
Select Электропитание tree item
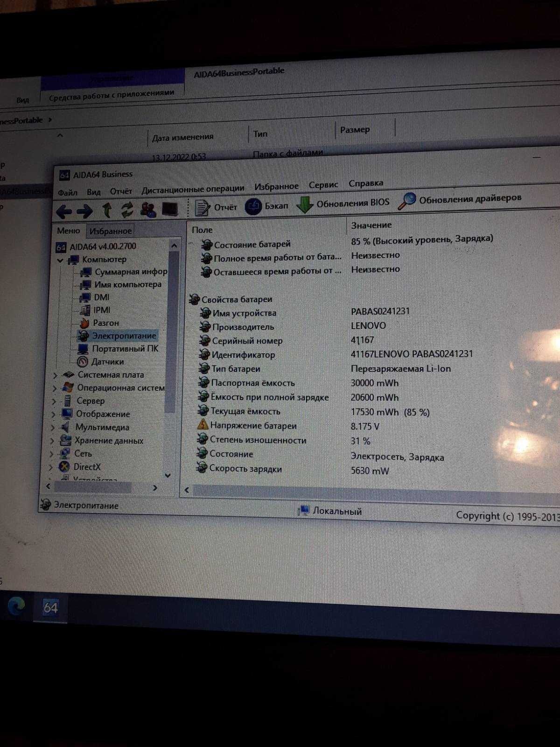(x=118, y=336)
